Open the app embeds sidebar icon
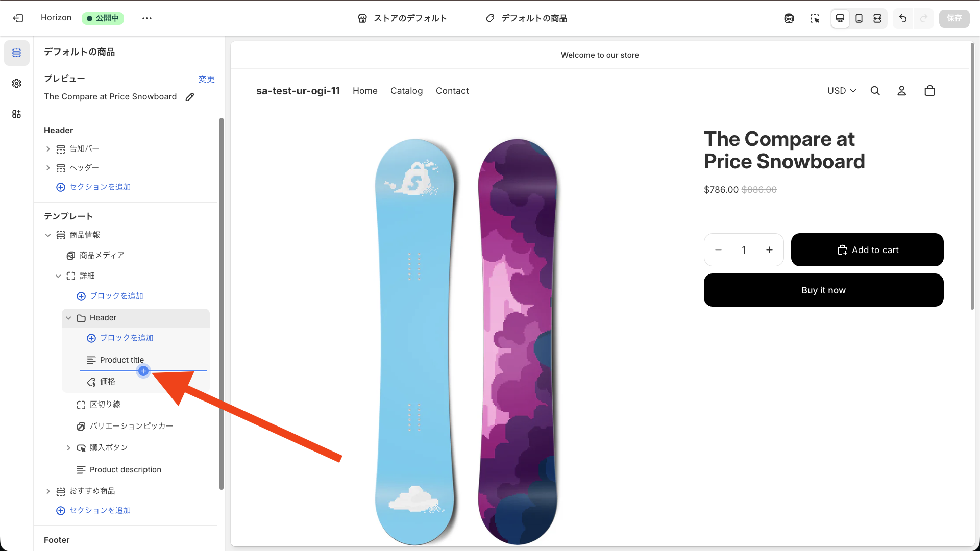 pyautogui.click(x=17, y=114)
